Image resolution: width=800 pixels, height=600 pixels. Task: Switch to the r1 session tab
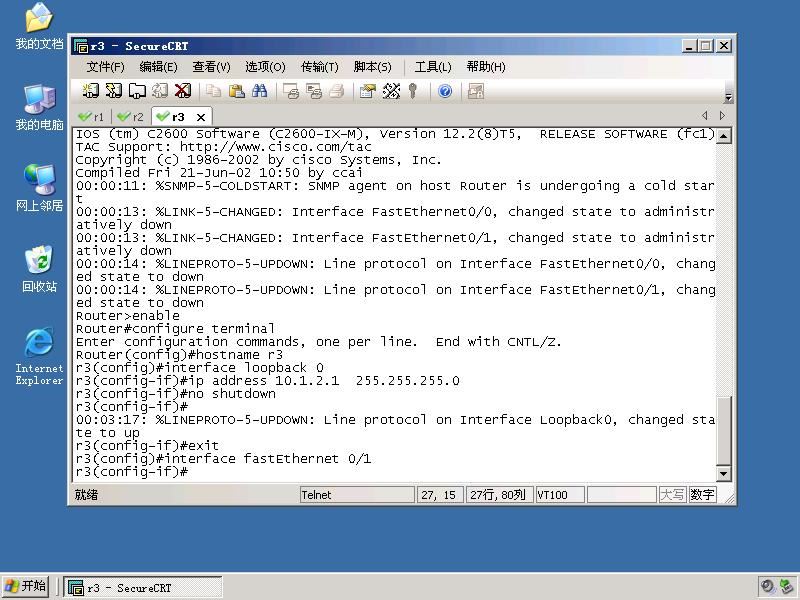tap(91, 117)
